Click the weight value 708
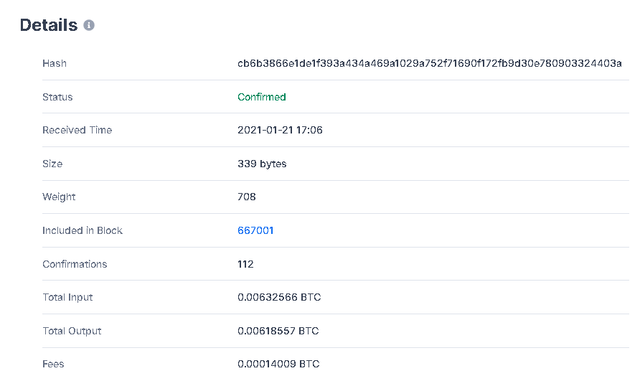 (247, 197)
